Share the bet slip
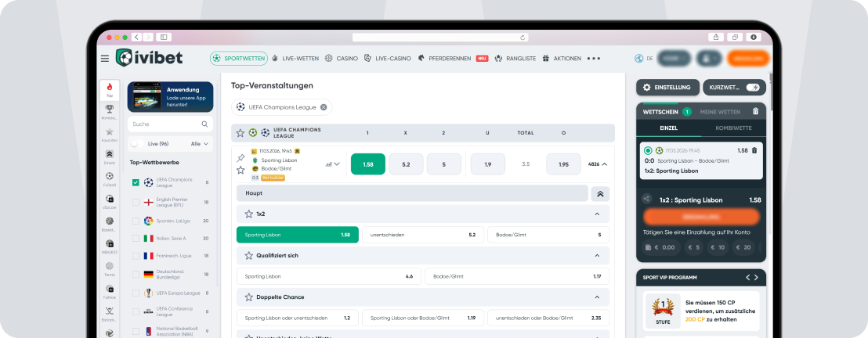The width and height of the screenshot is (868, 338). [646, 199]
